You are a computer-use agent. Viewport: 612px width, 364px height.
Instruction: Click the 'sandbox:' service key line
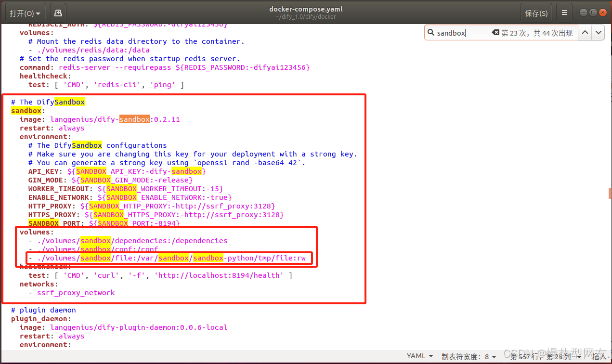coord(28,111)
